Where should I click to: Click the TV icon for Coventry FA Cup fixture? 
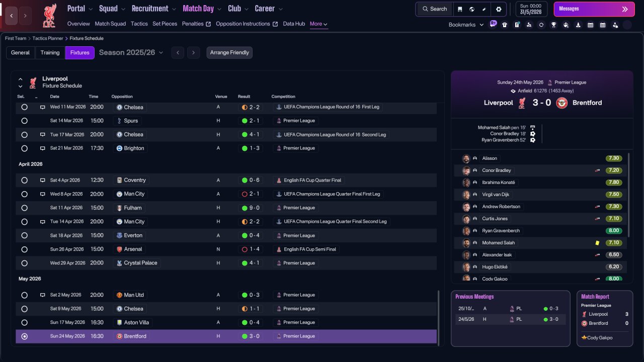pos(43,180)
